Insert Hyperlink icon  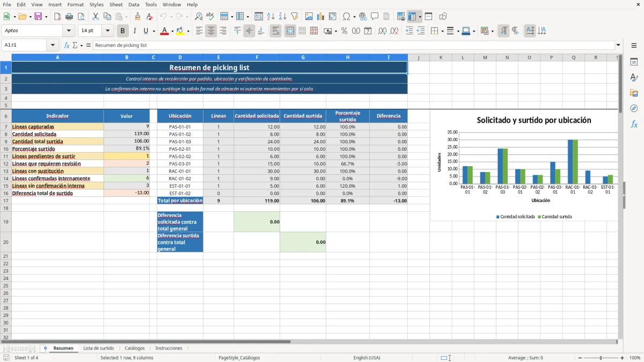coord(363,17)
